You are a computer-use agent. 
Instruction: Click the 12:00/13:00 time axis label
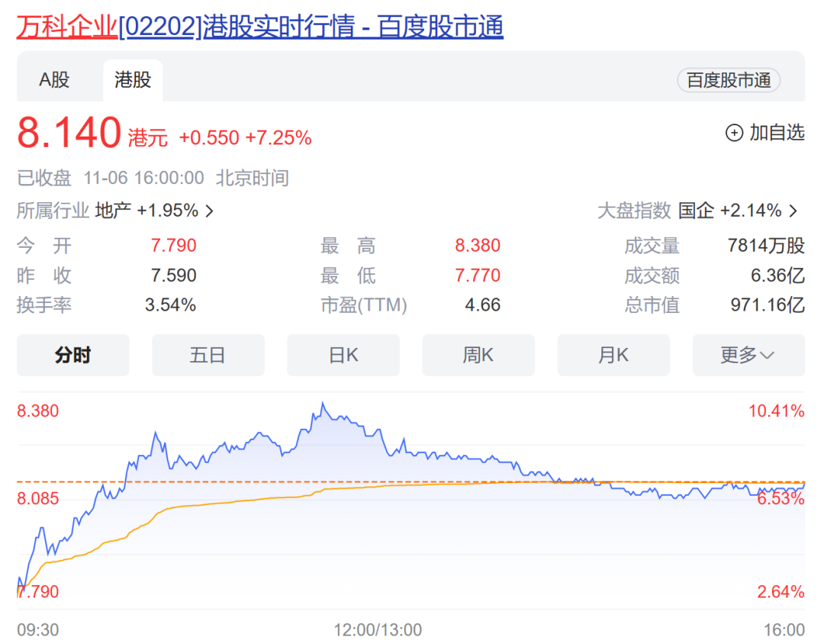pyautogui.click(x=378, y=630)
